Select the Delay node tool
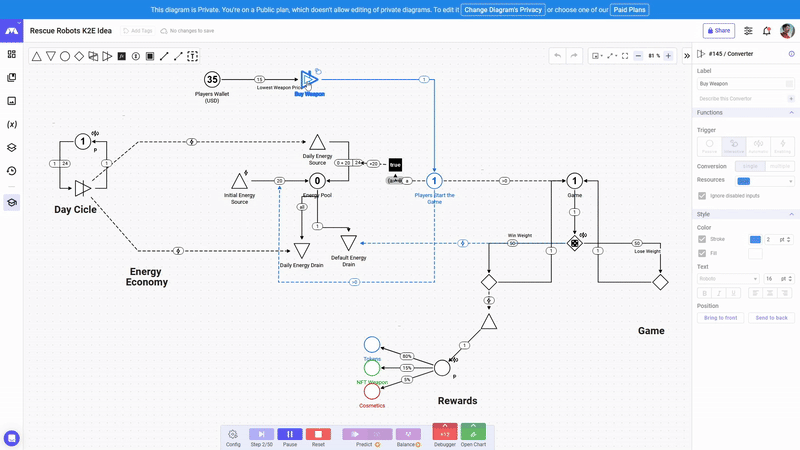 pos(136,56)
